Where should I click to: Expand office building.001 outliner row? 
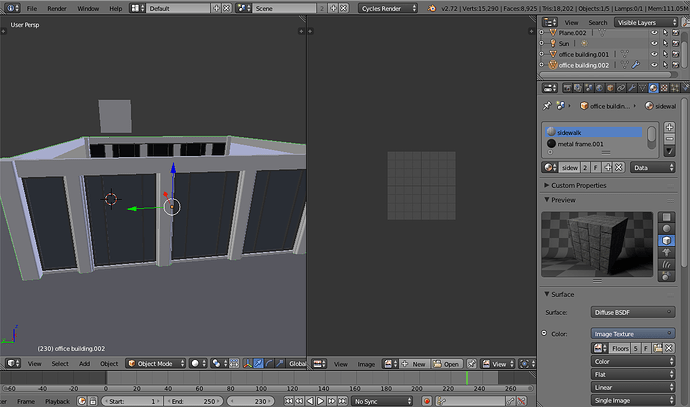point(542,54)
